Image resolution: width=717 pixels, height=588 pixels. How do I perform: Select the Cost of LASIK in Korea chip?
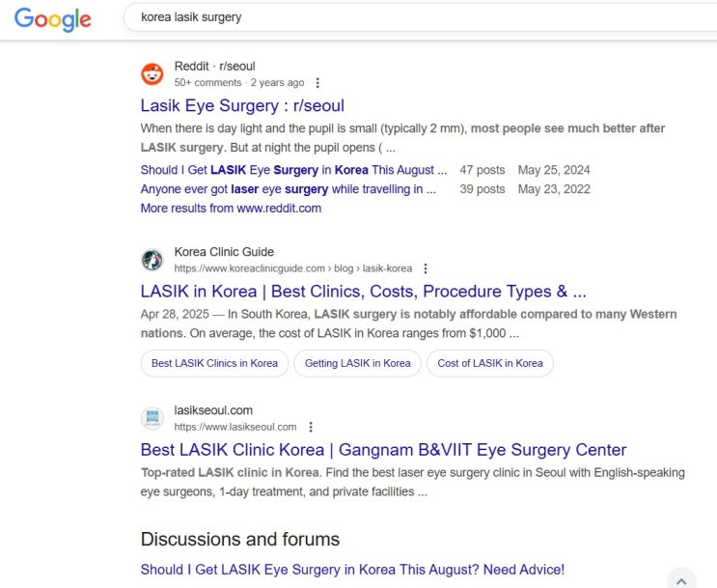point(490,363)
